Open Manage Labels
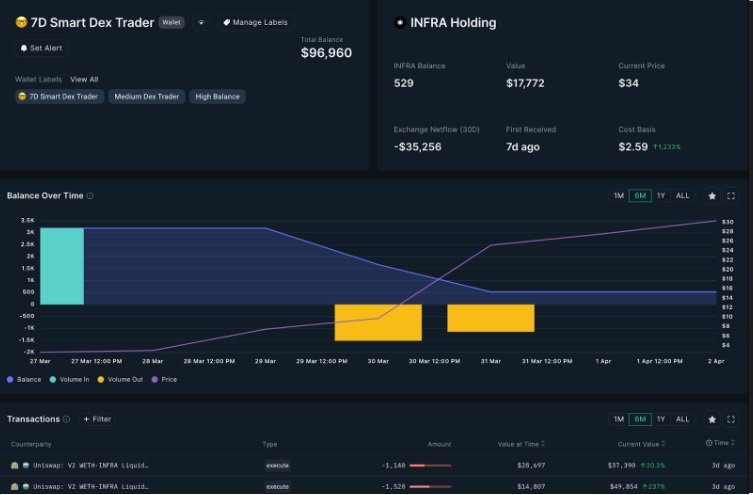The width and height of the screenshot is (753, 495). pyautogui.click(x=255, y=23)
